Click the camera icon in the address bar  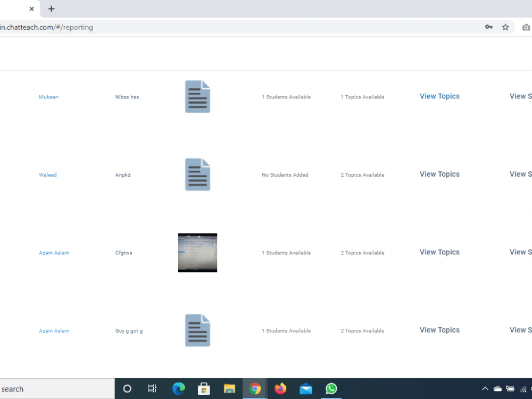point(526,27)
